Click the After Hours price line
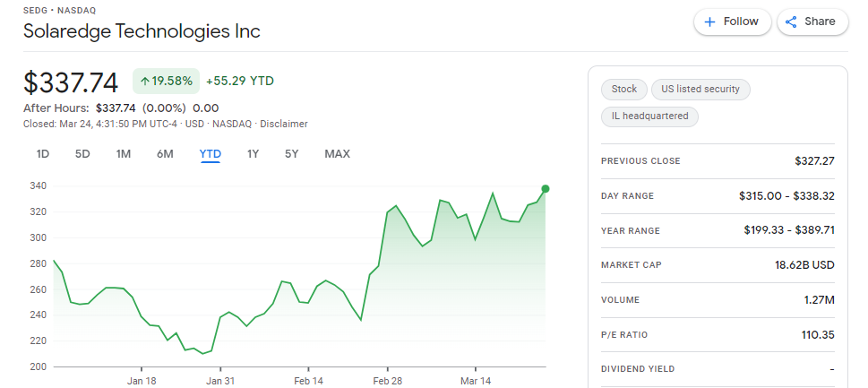This screenshot has width=868, height=388. point(121,108)
